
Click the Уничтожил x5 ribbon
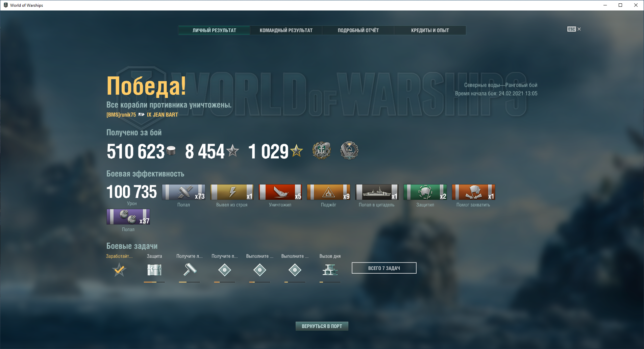click(280, 192)
